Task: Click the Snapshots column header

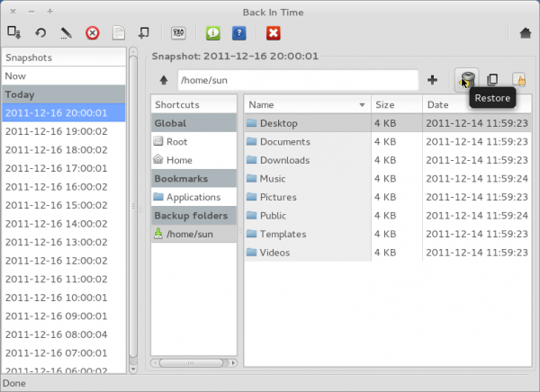Action: click(64, 58)
